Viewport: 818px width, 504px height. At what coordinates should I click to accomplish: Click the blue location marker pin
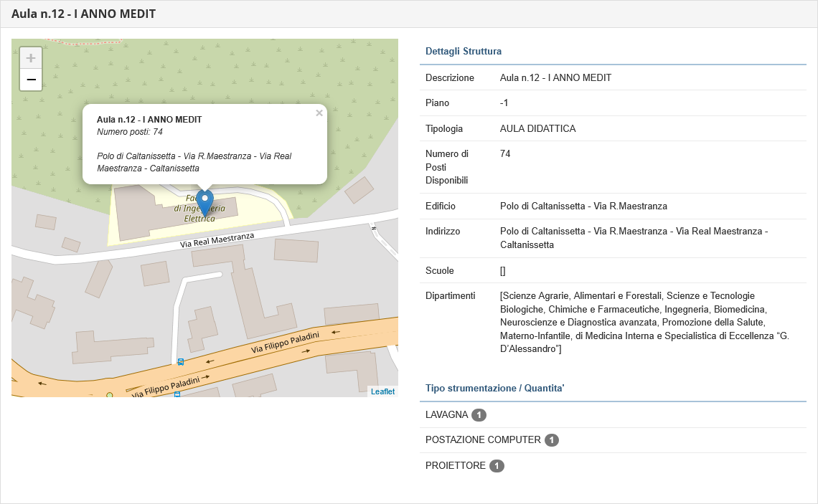[205, 202]
